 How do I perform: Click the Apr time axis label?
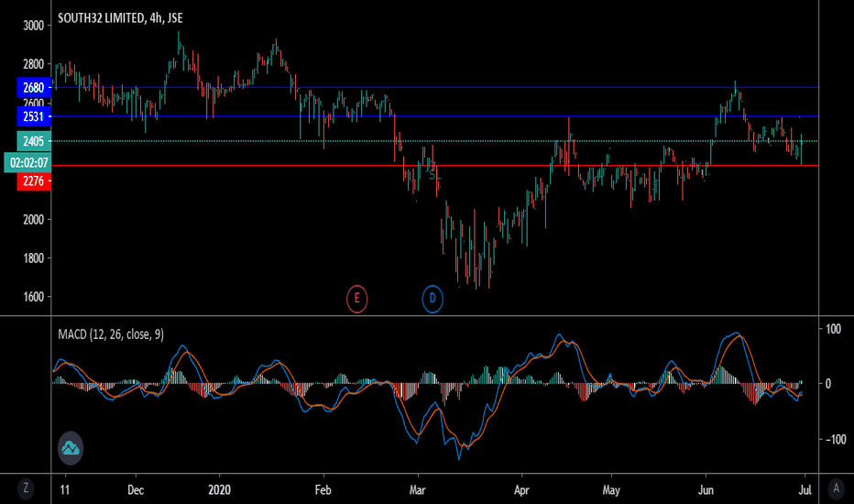click(x=521, y=490)
